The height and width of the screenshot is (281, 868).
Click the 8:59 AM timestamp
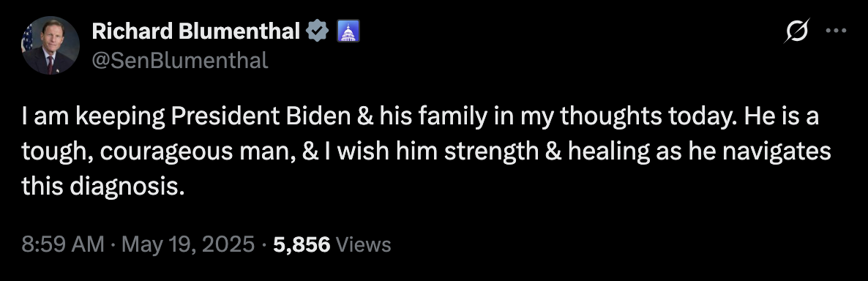point(62,244)
